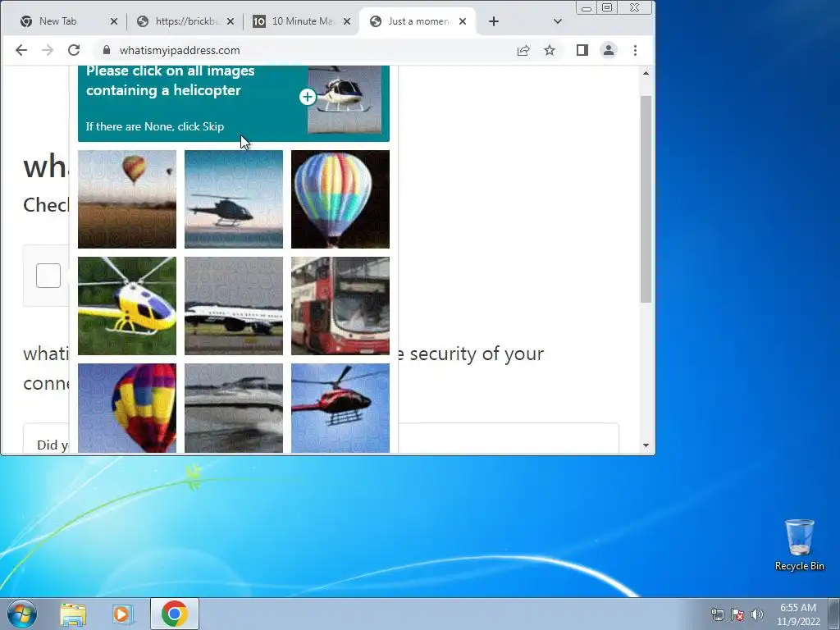Select the small hot air balloons over field image
The width and height of the screenshot is (840, 630).
pos(127,199)
